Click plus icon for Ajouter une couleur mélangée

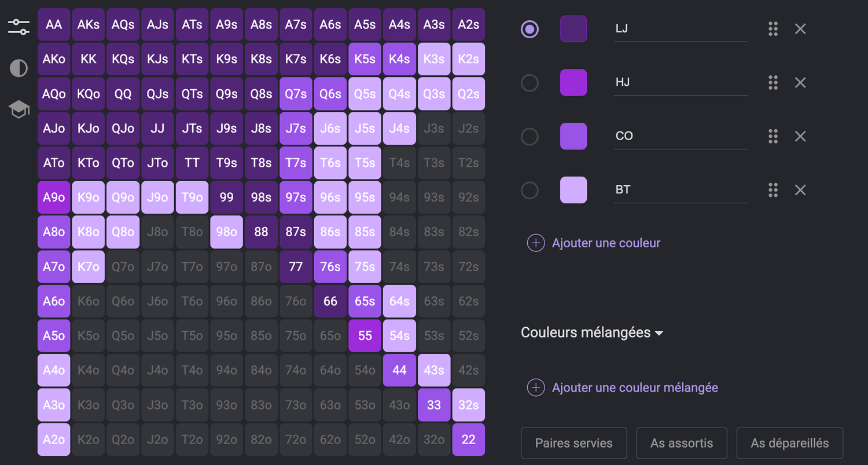tap(536, 387)
